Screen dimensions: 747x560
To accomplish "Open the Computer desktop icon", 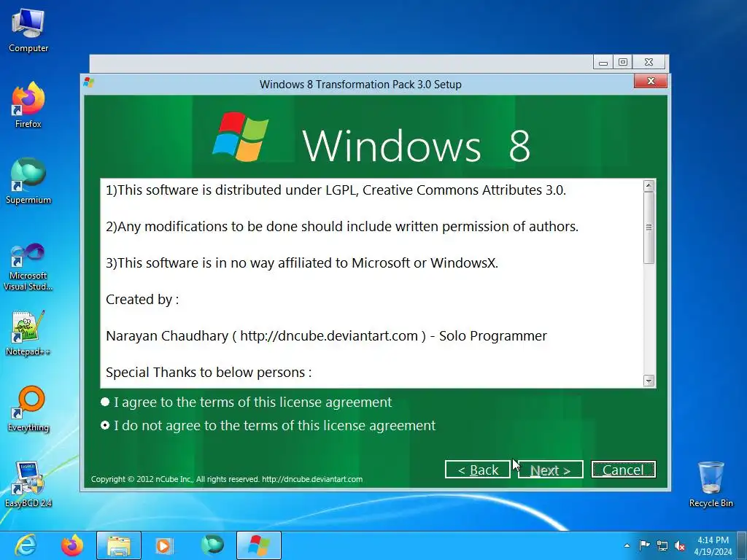I will point(28,31).
